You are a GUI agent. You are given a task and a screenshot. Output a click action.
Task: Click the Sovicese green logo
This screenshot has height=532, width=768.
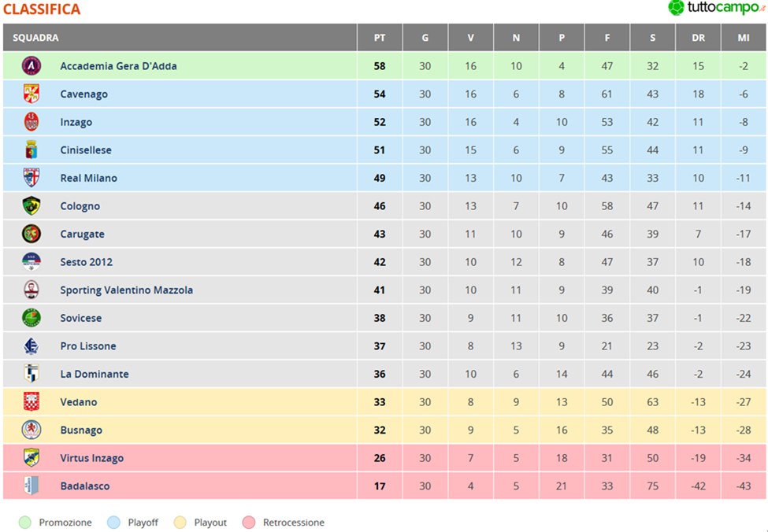pyautogui.click(x=32, y=318)
